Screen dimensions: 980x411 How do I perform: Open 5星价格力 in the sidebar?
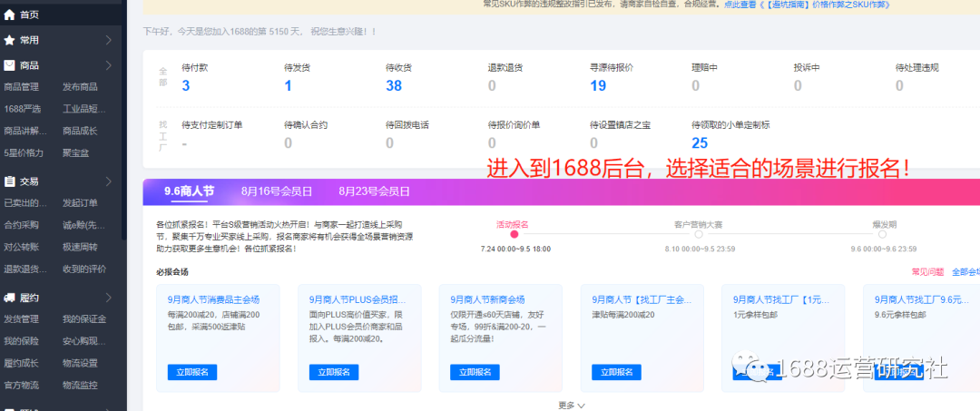(x=24, y=152)
